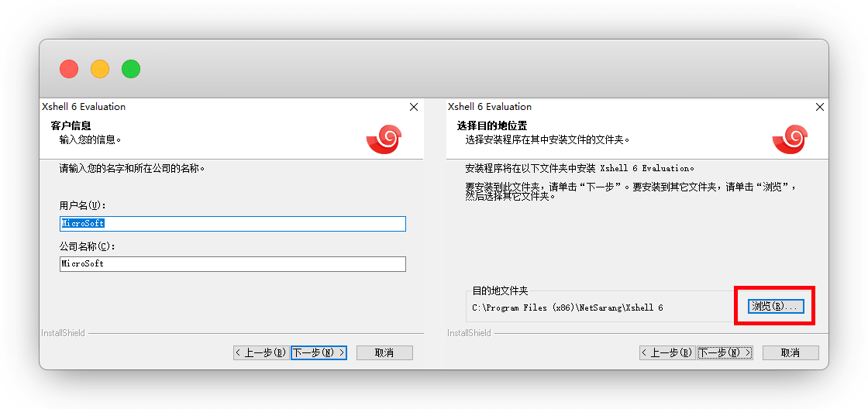Viewport: 868px width, 409px height.
Task: Close the 客户信息 dialog with its X
Action: point(414,107)
